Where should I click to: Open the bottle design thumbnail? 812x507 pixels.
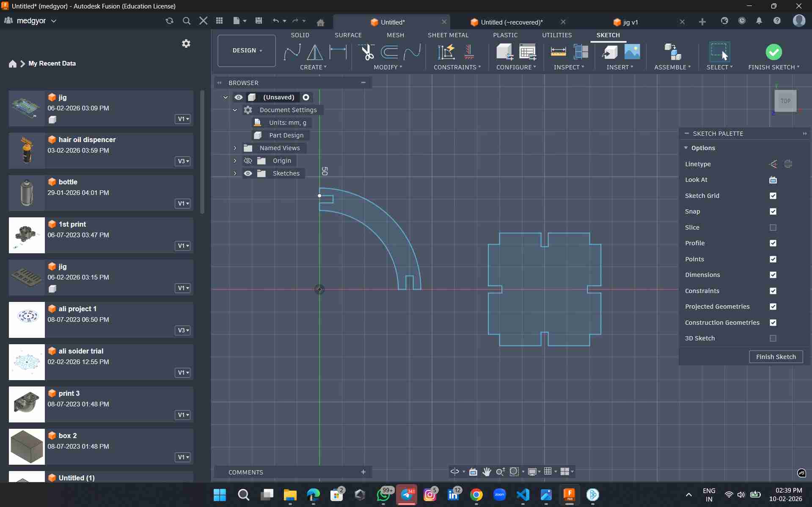(x=27, y=193)
